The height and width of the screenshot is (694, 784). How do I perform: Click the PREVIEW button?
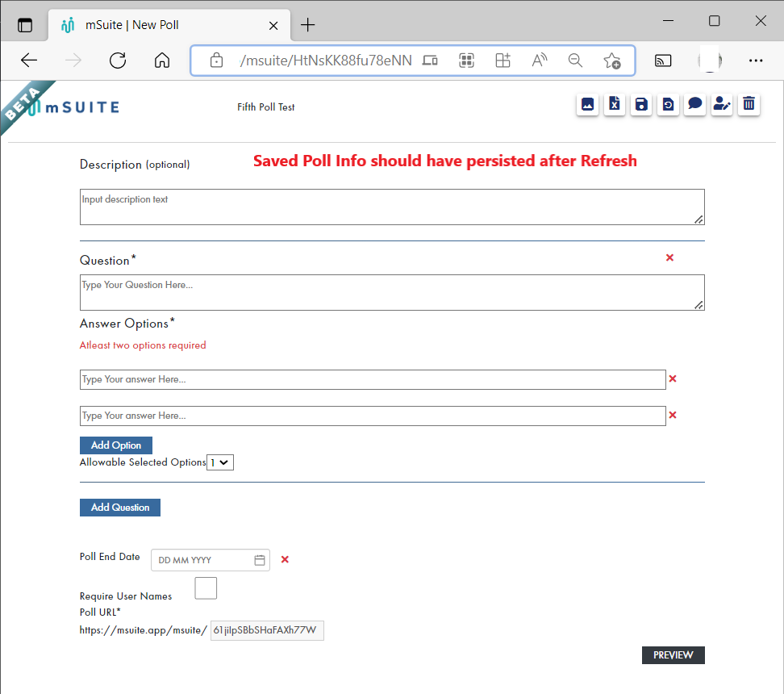[x=673, y=654]
